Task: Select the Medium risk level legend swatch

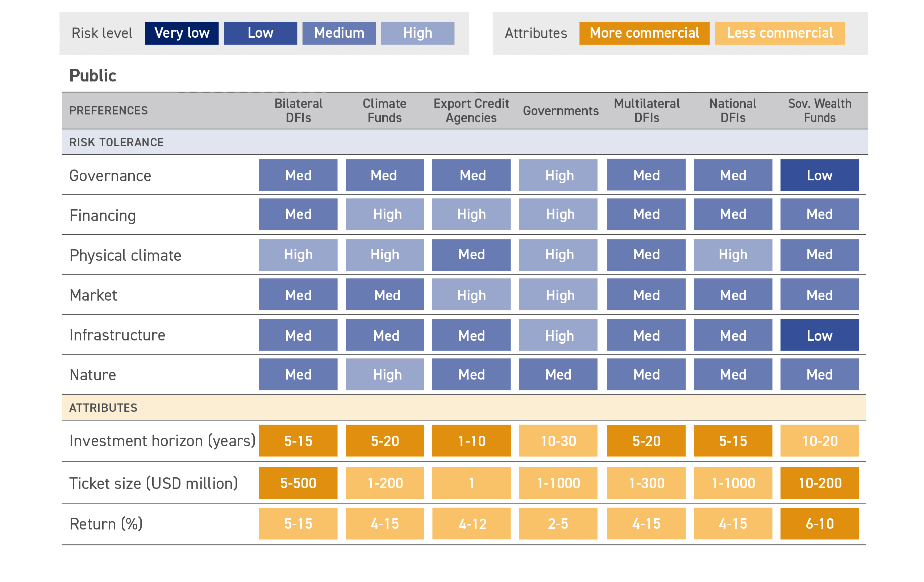Action: click(338, 33)
